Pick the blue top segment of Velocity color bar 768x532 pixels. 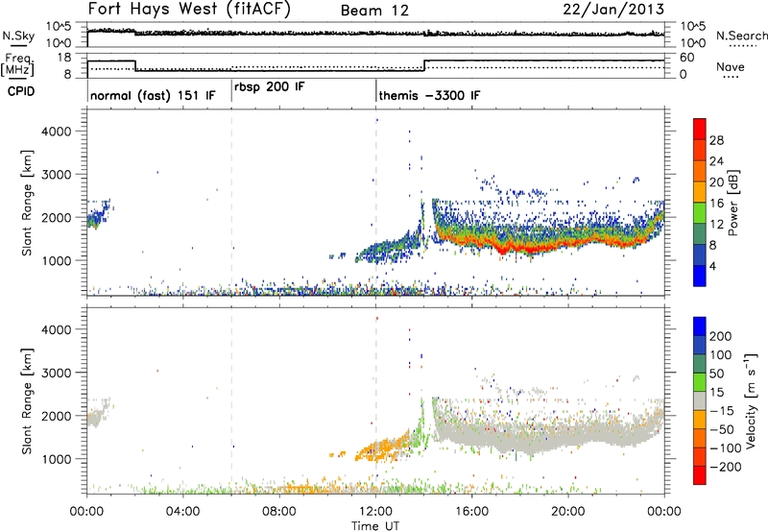700,326
